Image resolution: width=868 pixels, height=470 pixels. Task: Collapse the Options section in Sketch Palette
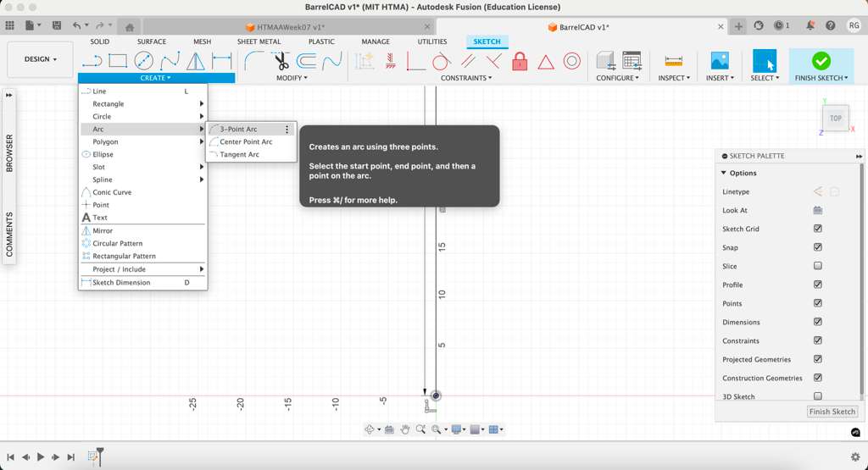(x=724, y=173)
